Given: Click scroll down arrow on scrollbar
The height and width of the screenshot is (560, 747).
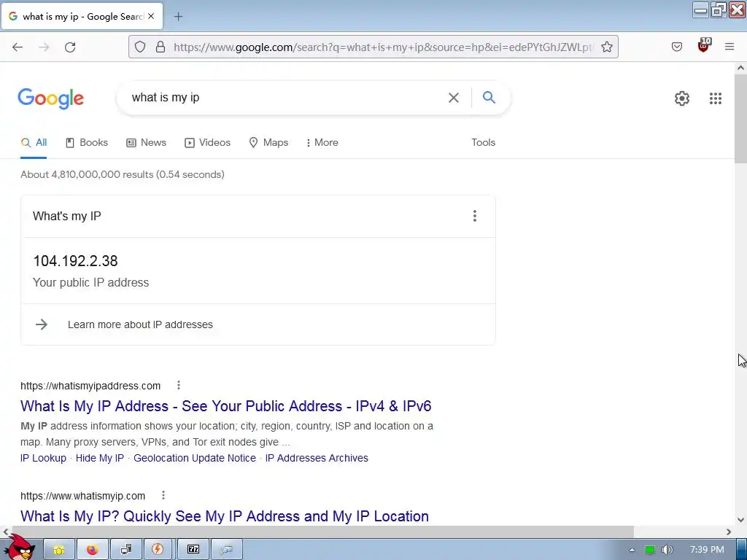Looking at the screenshot, I should pyautogui.click(x=740, y=519).
